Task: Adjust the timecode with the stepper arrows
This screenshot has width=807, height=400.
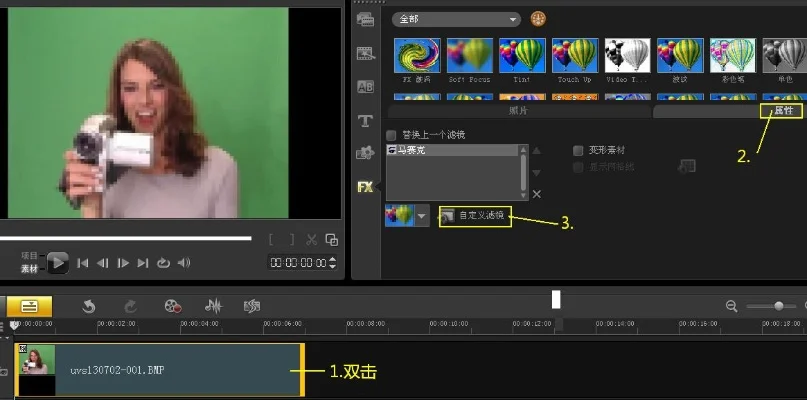Action: (x=332, y=263)
